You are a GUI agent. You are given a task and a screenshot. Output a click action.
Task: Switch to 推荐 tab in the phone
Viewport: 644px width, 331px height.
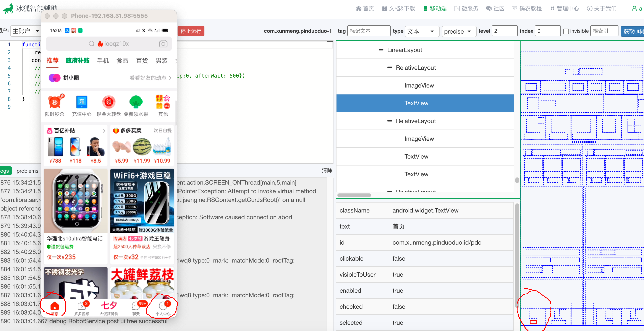pos(52,60)
